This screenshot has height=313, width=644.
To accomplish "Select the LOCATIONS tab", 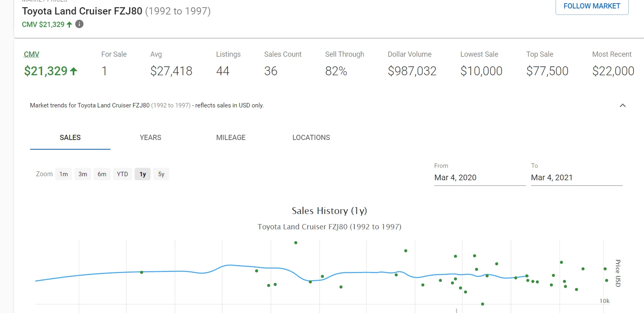I will click(311, 138).
